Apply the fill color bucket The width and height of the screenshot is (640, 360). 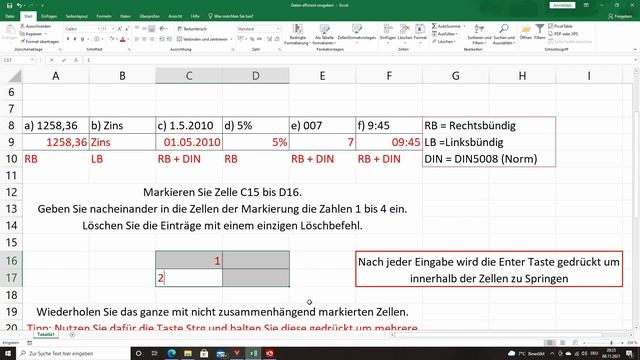pyautogui.click(x=111, y=39)
